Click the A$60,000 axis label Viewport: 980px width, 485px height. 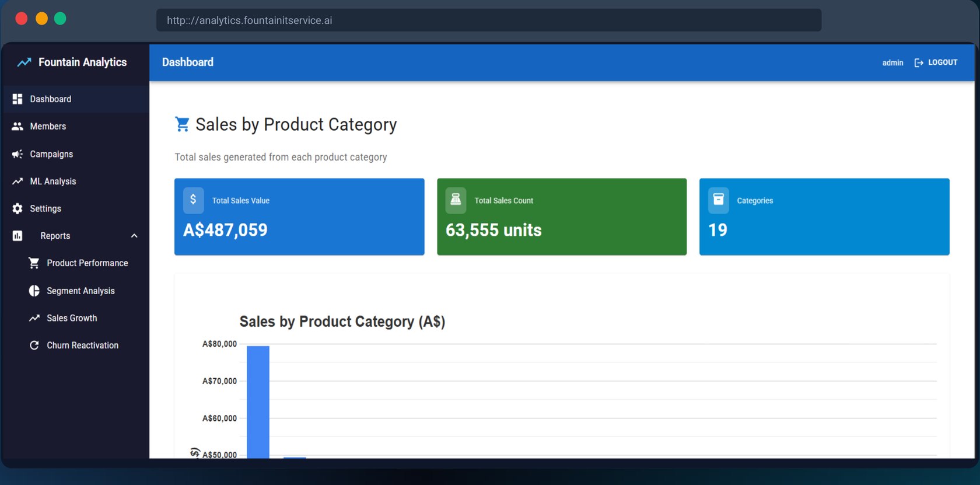pyautogui.click(x=219, y=418)
